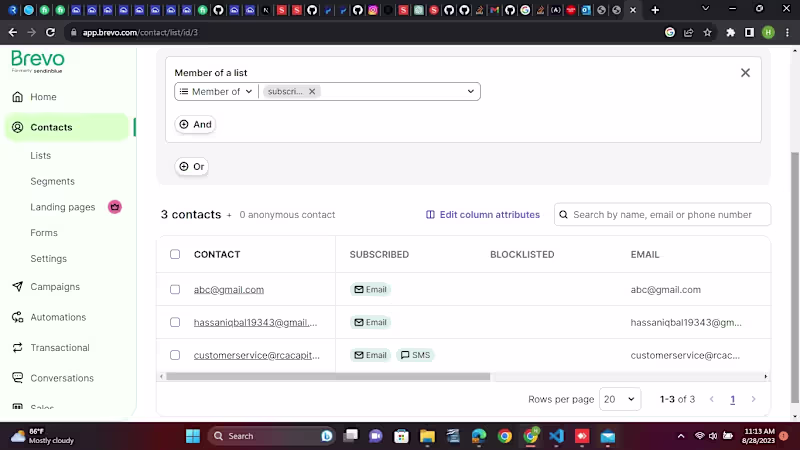This screenshot has width=800, height=450.
Task: Click Email badge in abc@gmail.com row
Action: [370, 289]
